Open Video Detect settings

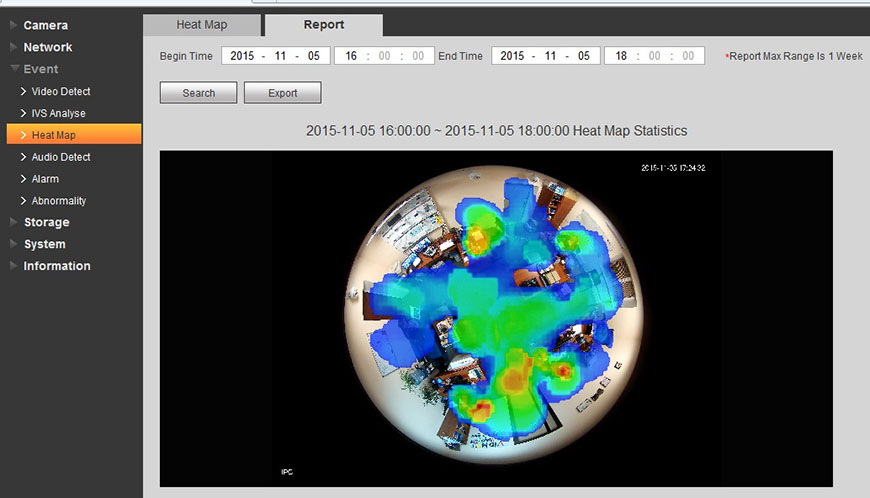coord(60,91)
